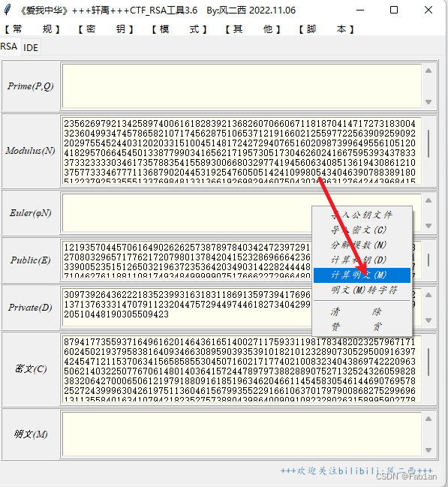This screenshot has width=448, height=487.
Task: Click Prime(P,Q) scrollbar down arrow
Action: pos(428,102)
